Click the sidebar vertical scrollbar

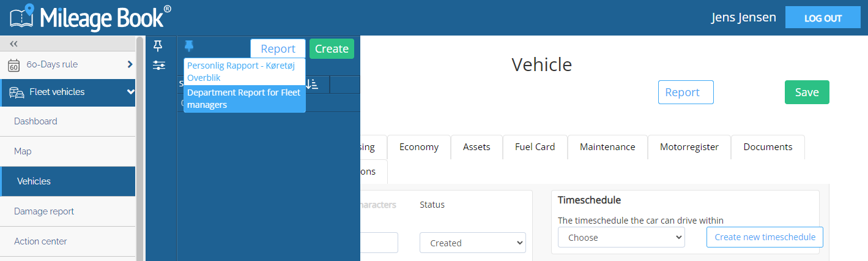139,147
